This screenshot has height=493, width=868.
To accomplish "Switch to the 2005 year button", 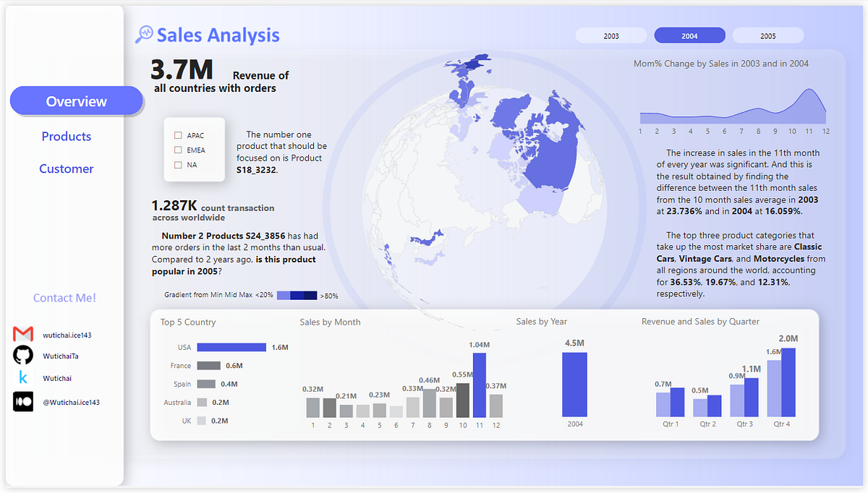I will 767,35.
